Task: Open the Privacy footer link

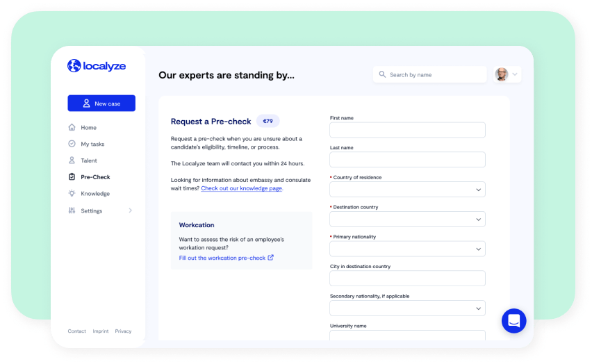Action: click(123, 331)
